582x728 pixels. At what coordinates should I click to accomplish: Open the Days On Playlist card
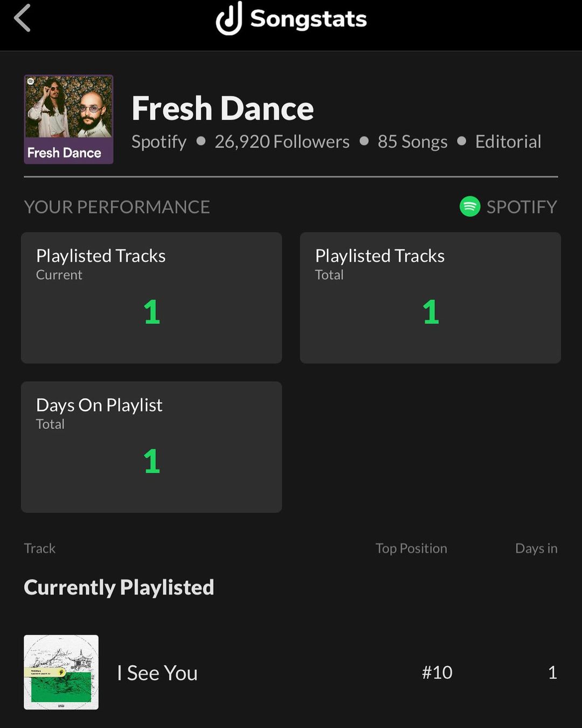151,447
